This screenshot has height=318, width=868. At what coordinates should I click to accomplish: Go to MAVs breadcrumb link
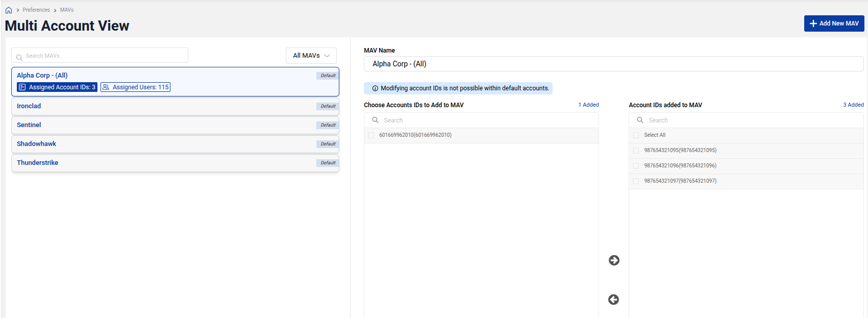[x=67, y=10]
